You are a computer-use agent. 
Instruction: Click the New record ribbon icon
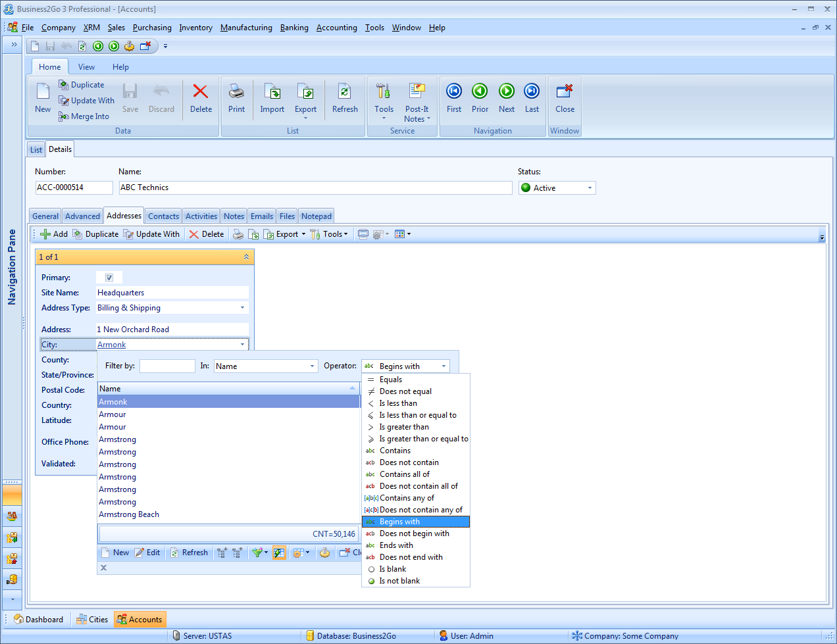point(43,91)
